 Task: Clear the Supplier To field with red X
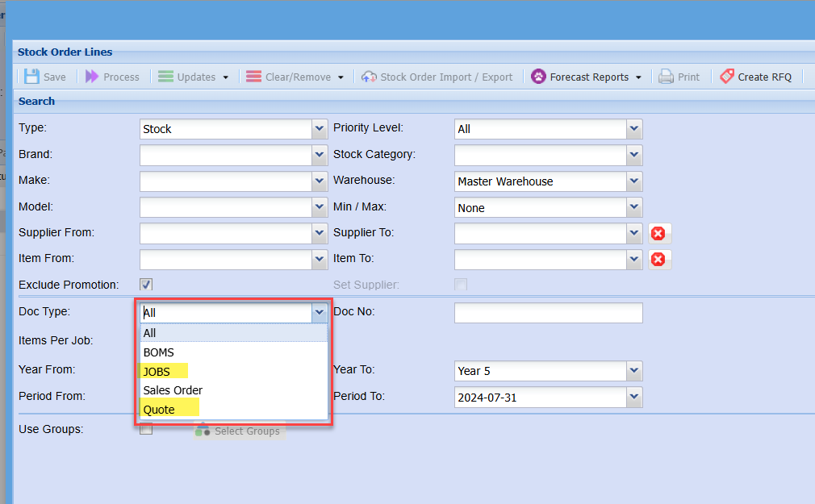click(x=658, y=233)
